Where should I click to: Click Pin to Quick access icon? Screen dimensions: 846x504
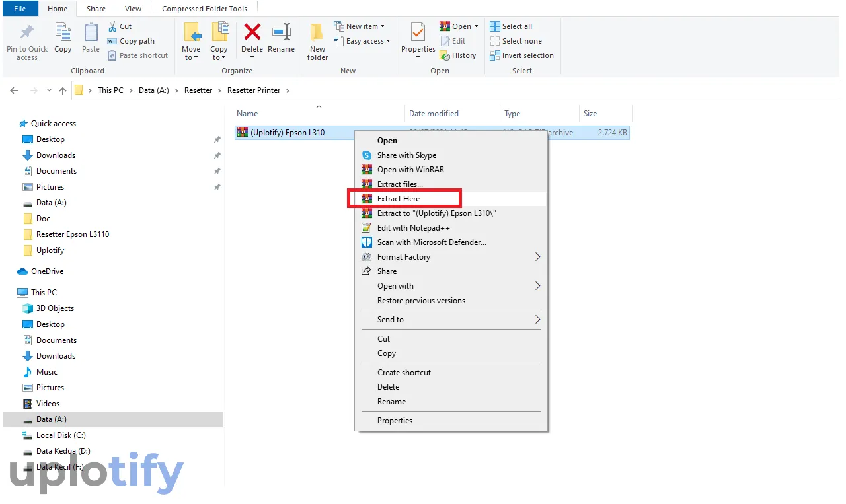click(27, 33)
